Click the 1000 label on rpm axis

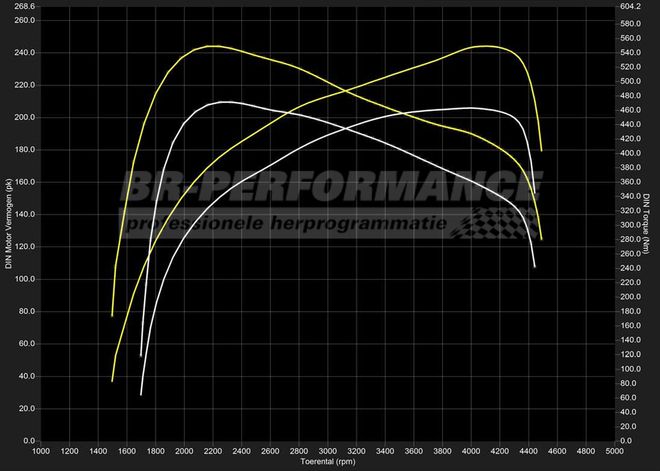[41, 451]
